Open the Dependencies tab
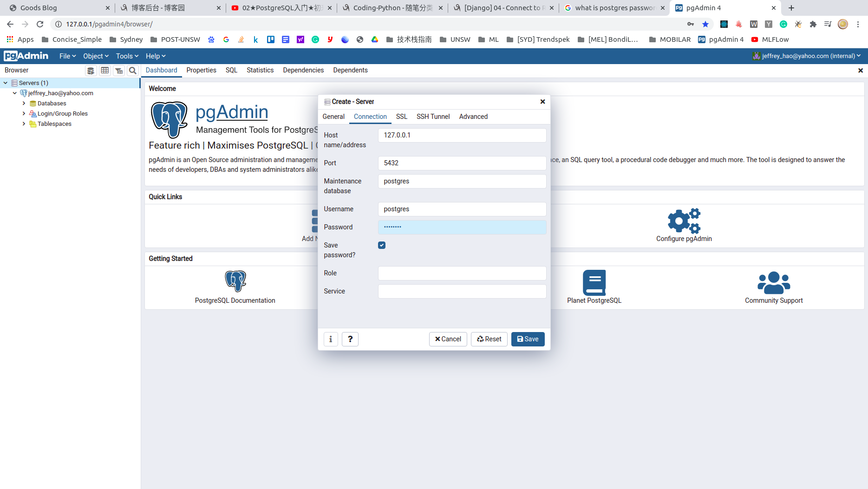868x489 pixels. [303, 70]
